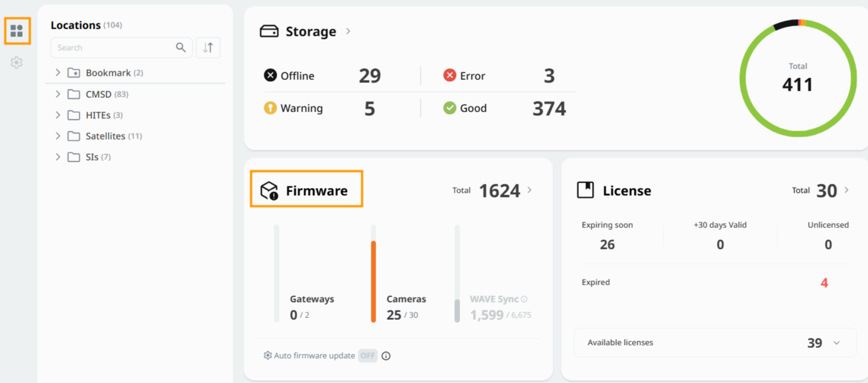Toggle Auto firmware update OFF switch
This screenshot has width=868, height=383.
368,356
